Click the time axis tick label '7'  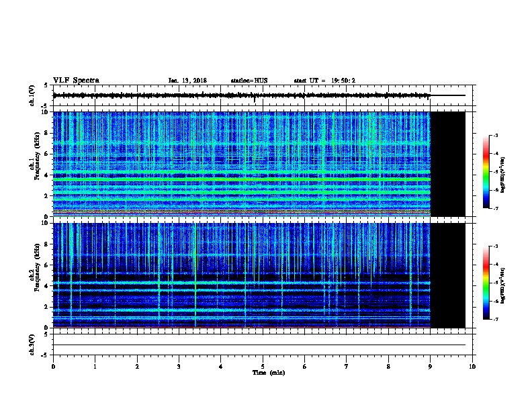click(x=347, y=367)
